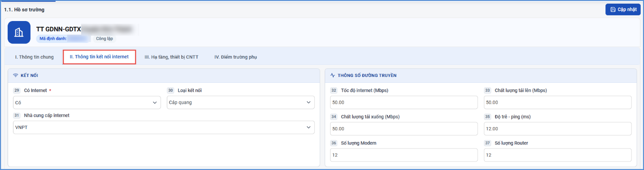Open tab I. Thông tin chung
The height and width of the screenshot is (170, 644).
click(35, 57)
